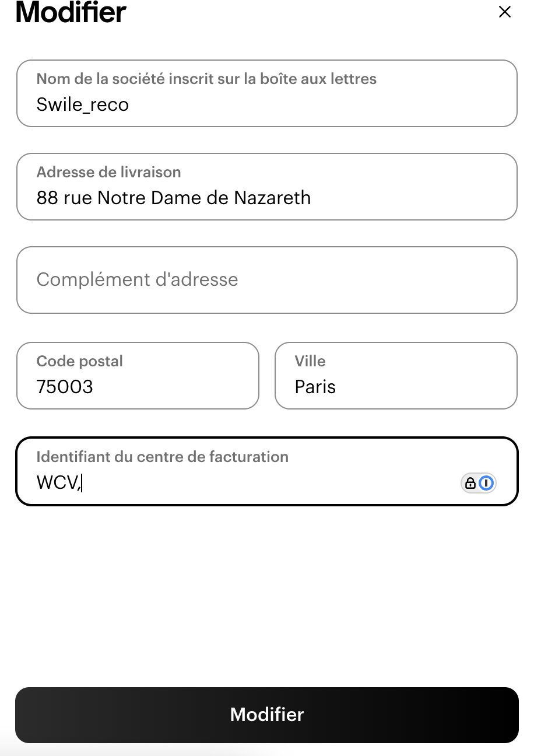Click the 'Swile_reco' company name text

pyautogui.click(x=82, y=105)
